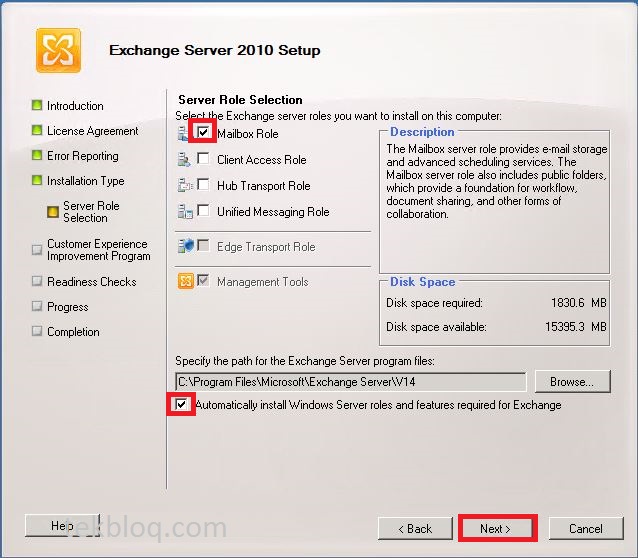Image resolution: width=638 pixels, height=558 pixels.
Task: Click the Exchange Server 2010 Setup title
Action: [214, 50]
